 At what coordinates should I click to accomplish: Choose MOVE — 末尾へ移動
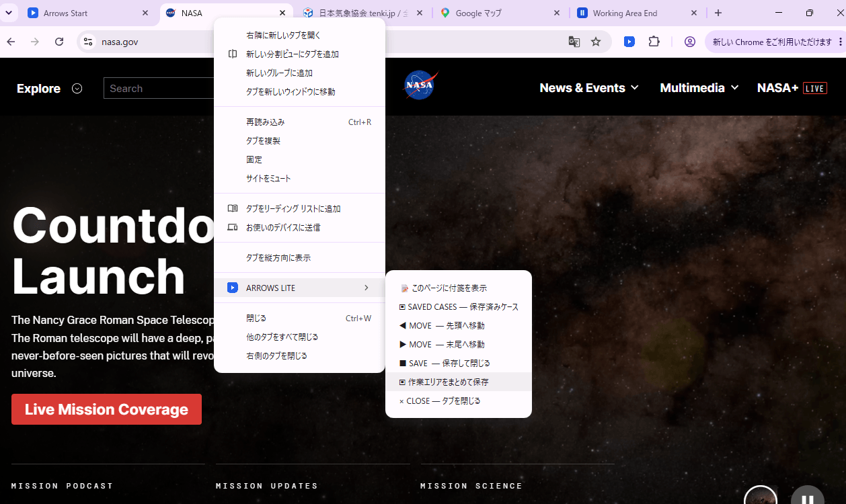(x=459, y=344)
